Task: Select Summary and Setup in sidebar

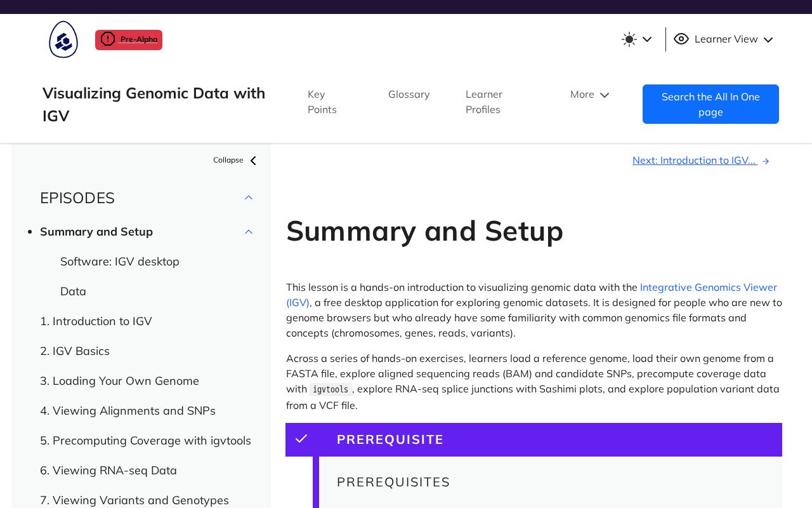Action: pyautogui.click(x=96, y=232)
